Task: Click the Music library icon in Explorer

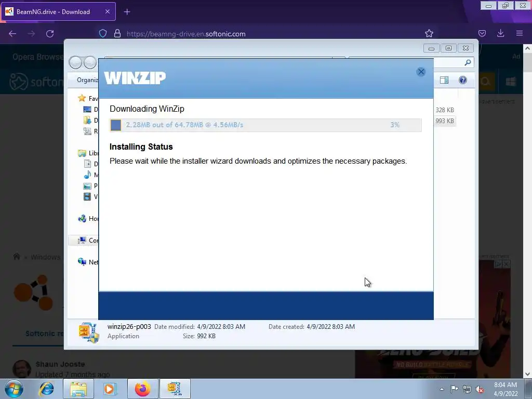Action: tap(87, 175)
